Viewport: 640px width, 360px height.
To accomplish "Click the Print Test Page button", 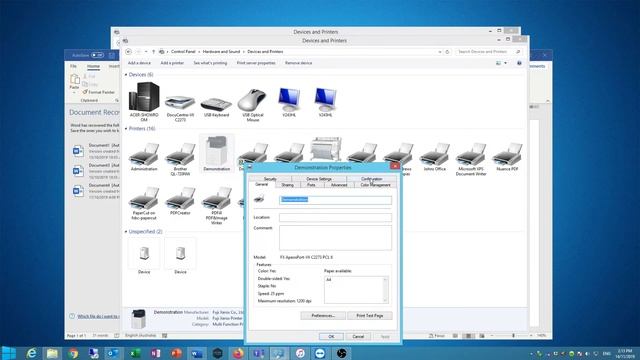I will click(x=370, y=316).
